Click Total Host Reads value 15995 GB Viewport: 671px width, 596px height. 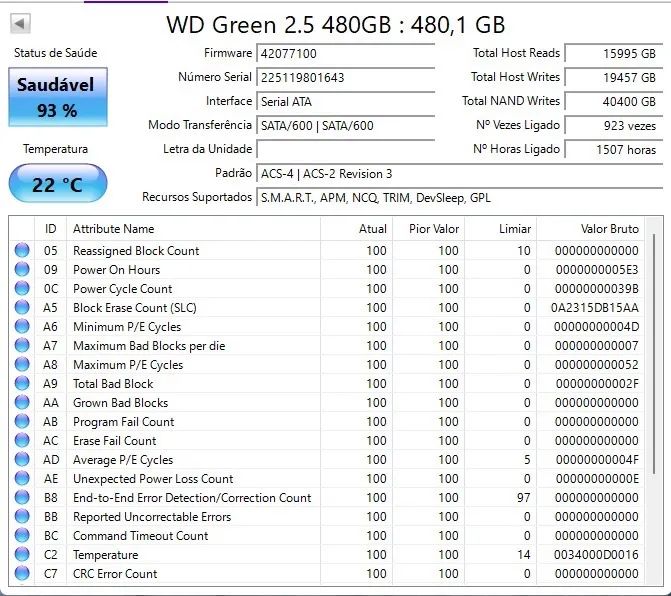click(614, 53)
